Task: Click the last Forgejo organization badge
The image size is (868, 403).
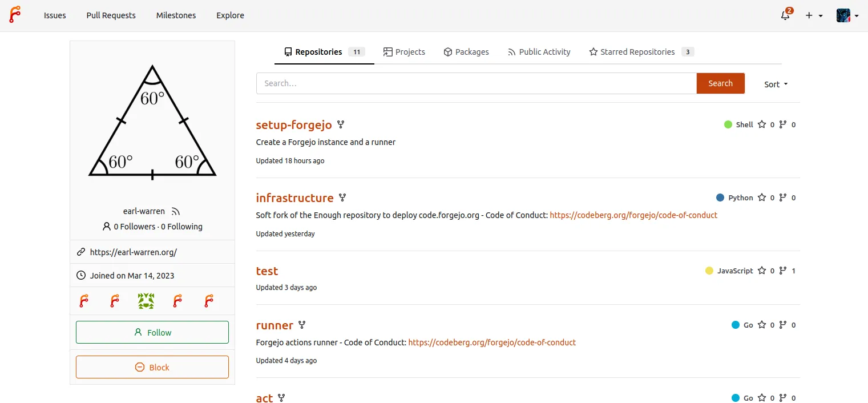Action: point(209,301)
